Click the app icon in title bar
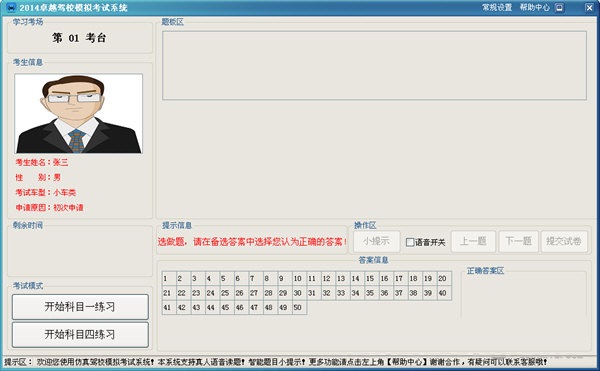Image resolution: width=600 pixels, height=371 pixels. coord(11,7)
